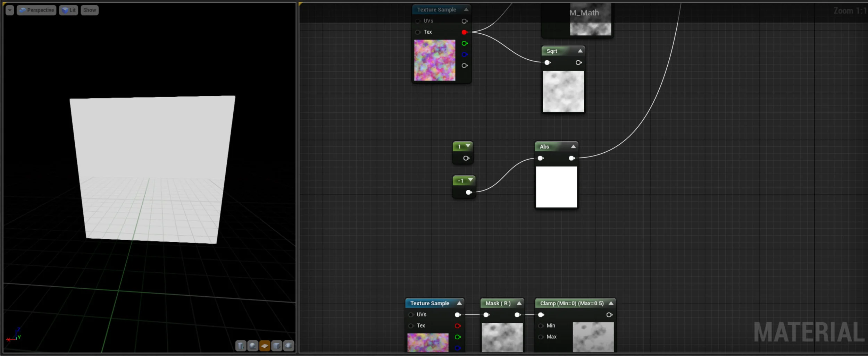Open the constant 1 value dropdown

pos(467,146)
